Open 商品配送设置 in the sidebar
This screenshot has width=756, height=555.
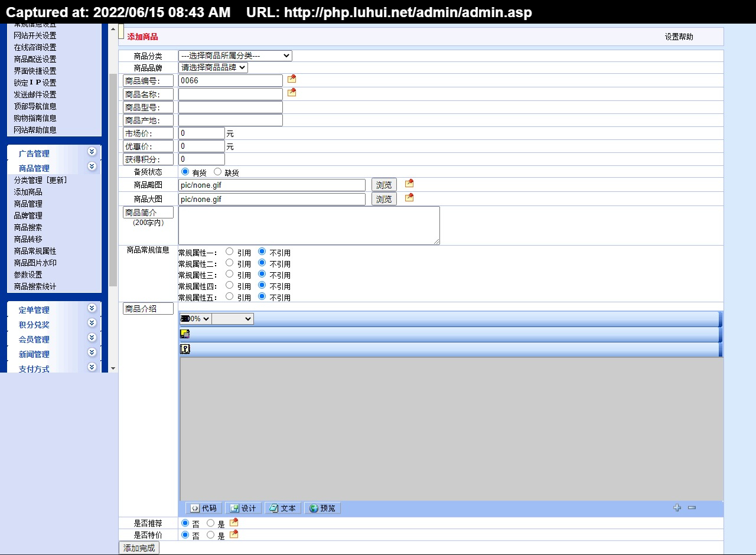coord(35,59)
